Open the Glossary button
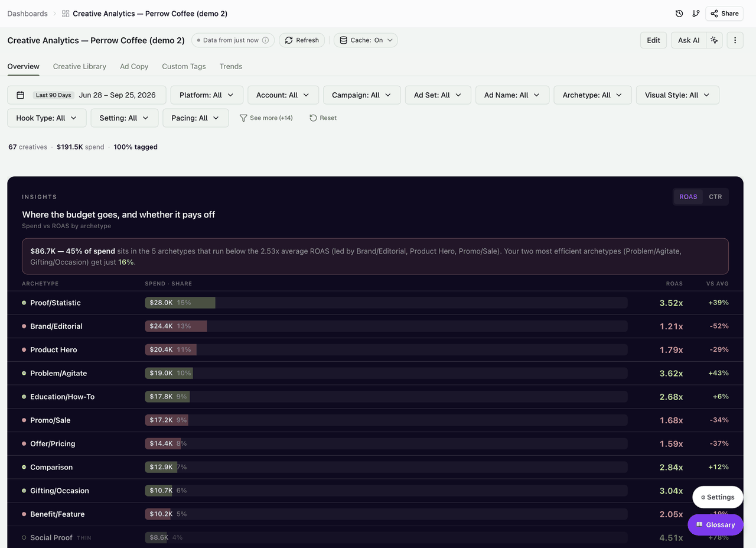This screenshot has width=756, height=548. click(715, 525)
